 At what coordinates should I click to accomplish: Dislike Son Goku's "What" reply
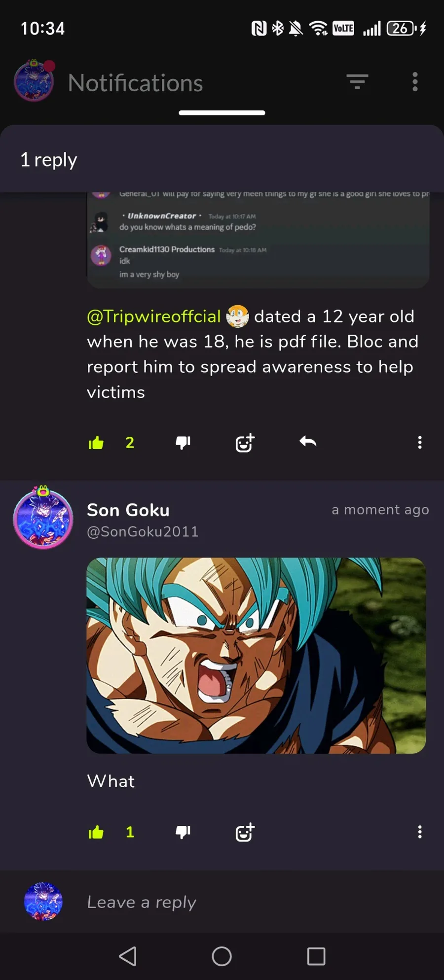point(183,833)
